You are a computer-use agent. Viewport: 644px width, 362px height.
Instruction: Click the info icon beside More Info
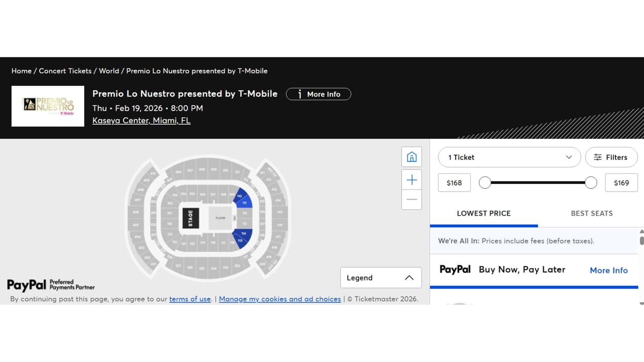pyautogui.click(x=300, y=94)
